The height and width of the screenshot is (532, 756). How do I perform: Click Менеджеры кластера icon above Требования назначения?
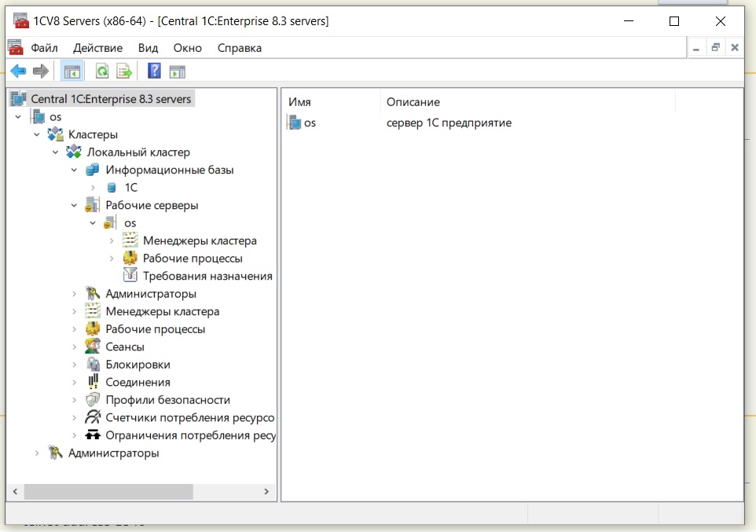130,240
